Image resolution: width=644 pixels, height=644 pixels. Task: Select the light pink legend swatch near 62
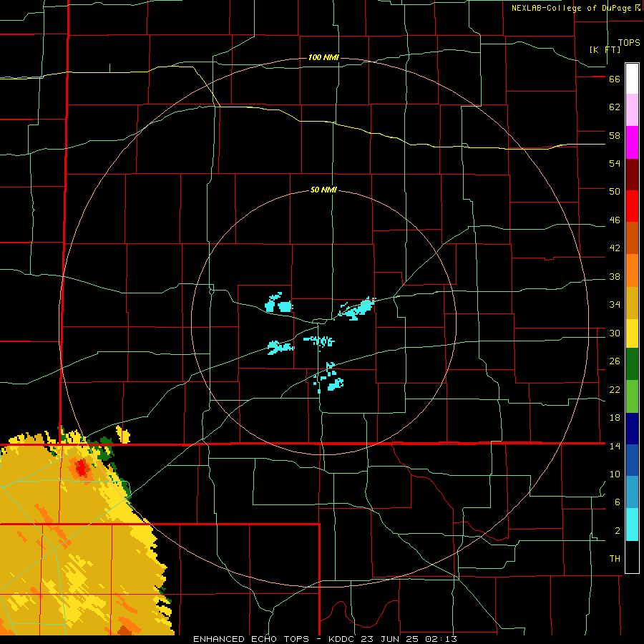pos(632,109)
